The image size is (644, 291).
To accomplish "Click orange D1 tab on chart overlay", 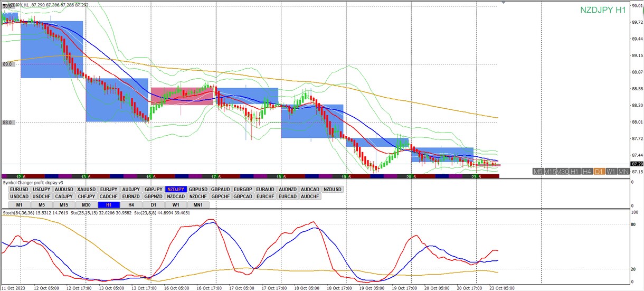I will point(599,172).
